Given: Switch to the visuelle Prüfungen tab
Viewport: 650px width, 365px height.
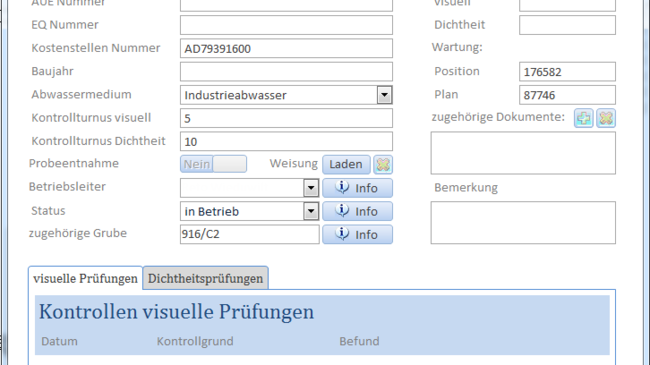Looking at the screenshot, I should [85, 278].
